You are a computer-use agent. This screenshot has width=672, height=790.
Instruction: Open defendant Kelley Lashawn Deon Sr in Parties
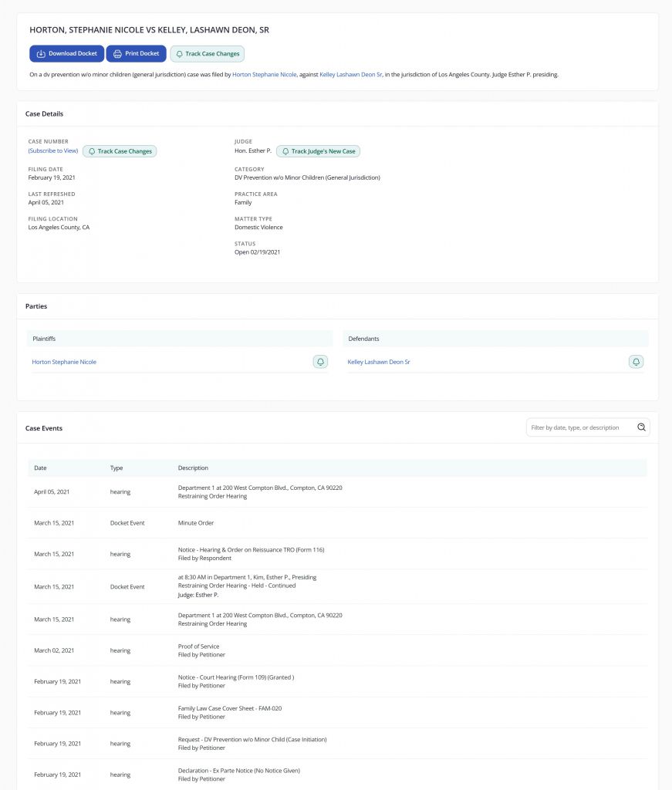point(378,362)
